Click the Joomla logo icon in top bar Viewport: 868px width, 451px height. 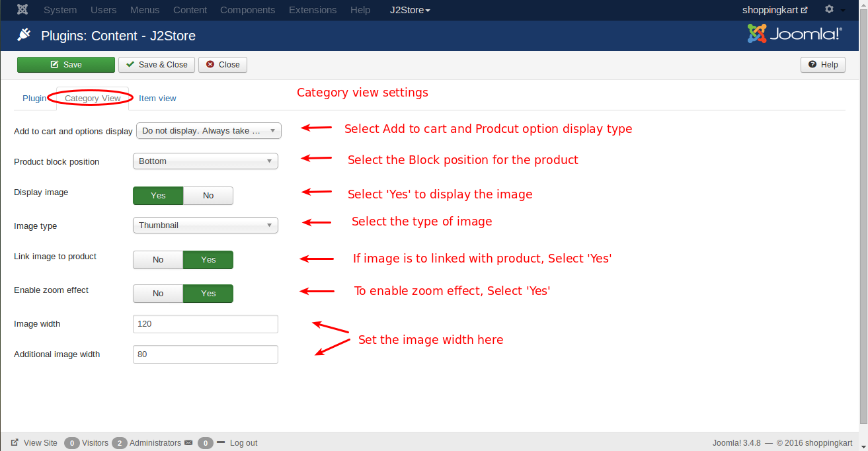coord(22,10)
